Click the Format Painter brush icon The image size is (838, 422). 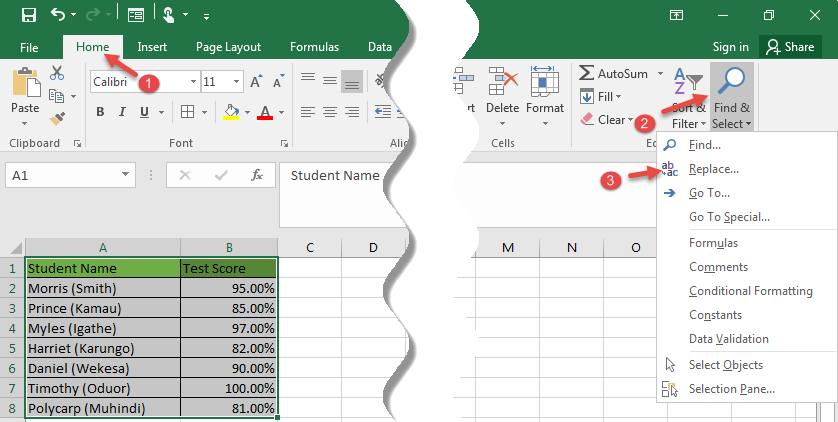(57, 119)
